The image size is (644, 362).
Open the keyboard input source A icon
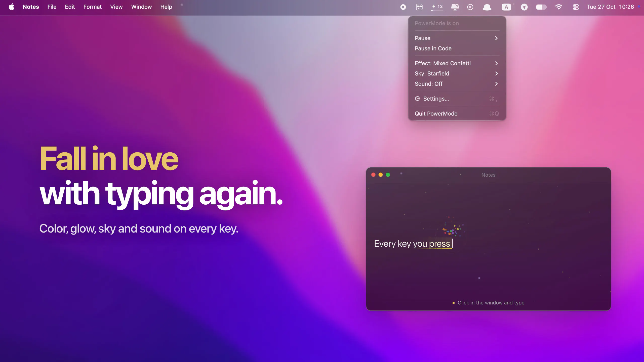tap(506, 7)
